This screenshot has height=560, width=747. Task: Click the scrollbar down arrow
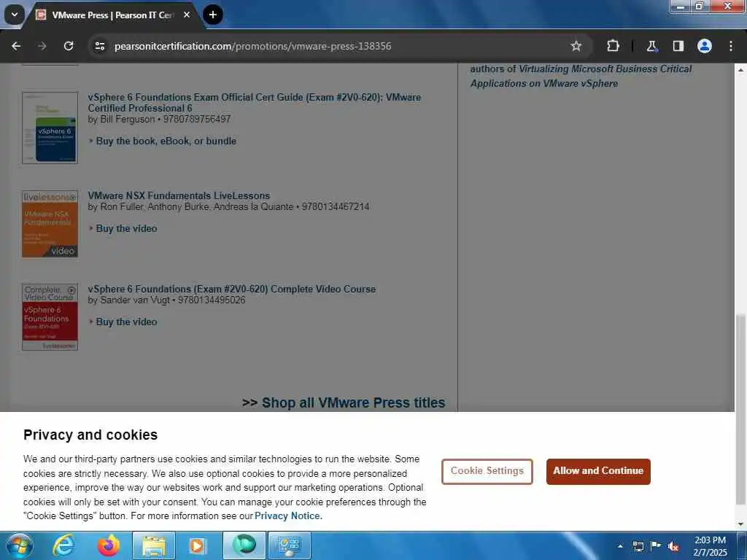(x=740, y=524)
